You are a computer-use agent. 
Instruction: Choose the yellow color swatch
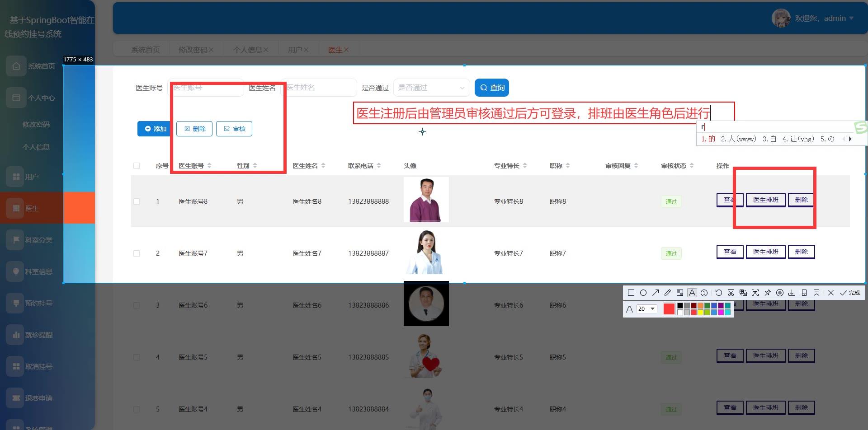700,312
